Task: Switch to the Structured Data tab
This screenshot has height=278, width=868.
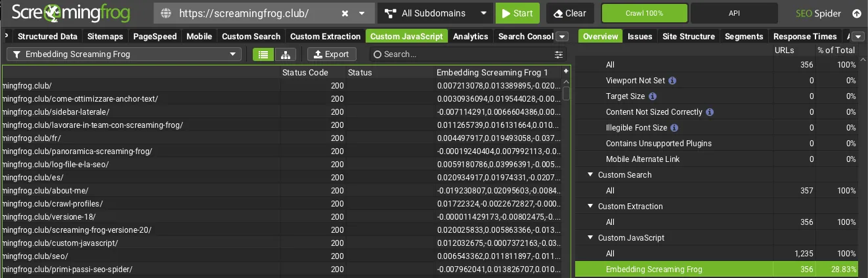Action: point(47,36)
